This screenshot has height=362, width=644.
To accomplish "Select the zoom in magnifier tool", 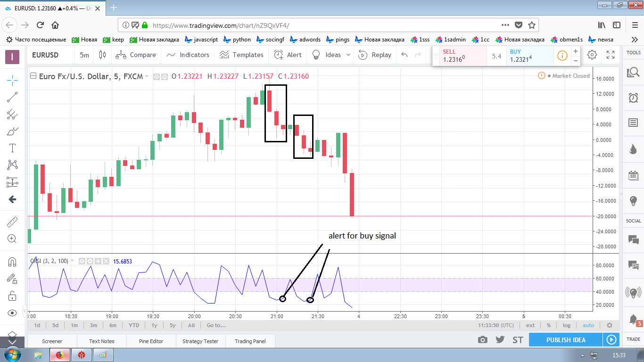I will (12, 239).
